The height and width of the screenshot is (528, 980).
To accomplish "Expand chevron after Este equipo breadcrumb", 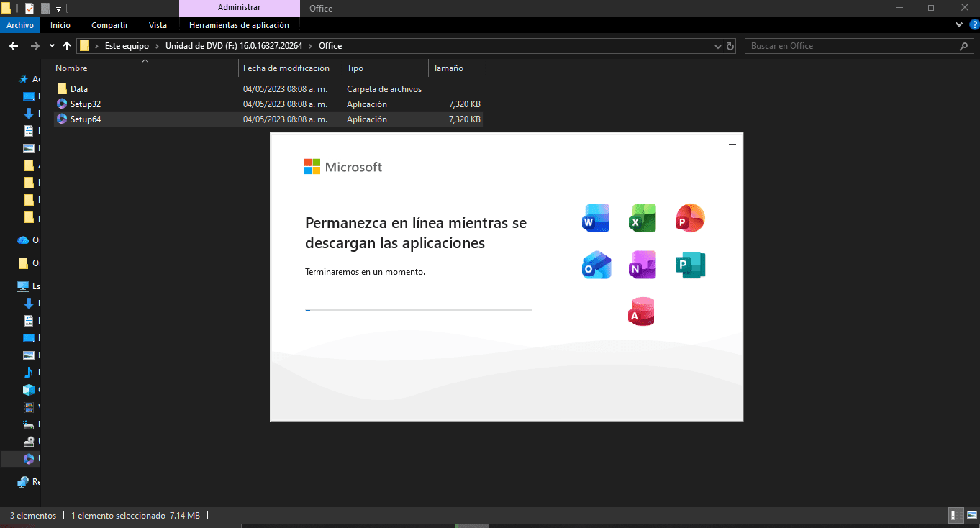I will 158,46.
